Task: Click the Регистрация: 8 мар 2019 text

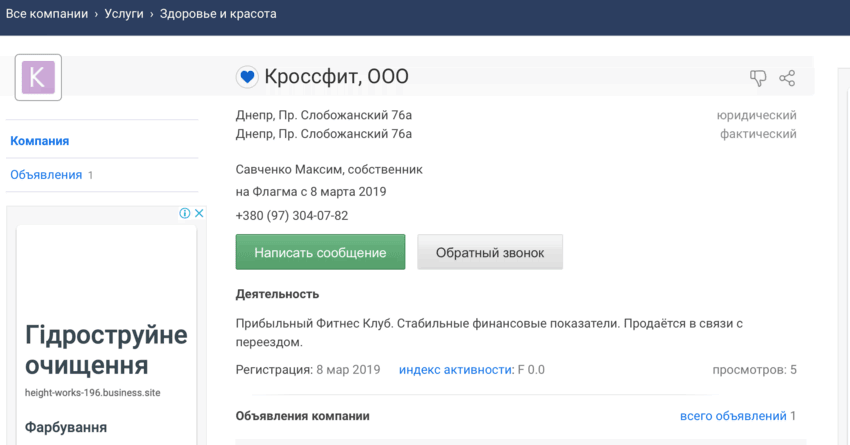Action: [x=308, y=370]
